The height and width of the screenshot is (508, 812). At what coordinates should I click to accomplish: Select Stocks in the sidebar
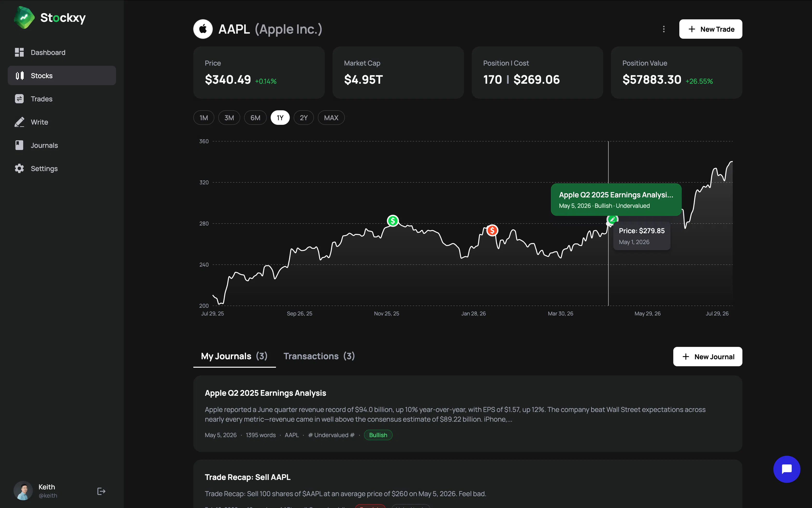(x=62, y=75)
